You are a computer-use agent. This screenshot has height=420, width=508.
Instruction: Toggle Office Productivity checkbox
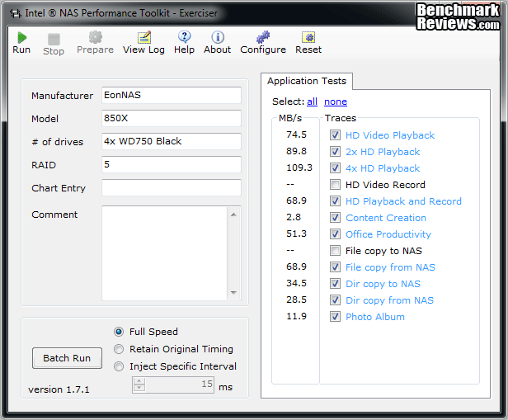pyautogui.click(x=335, y=234)
